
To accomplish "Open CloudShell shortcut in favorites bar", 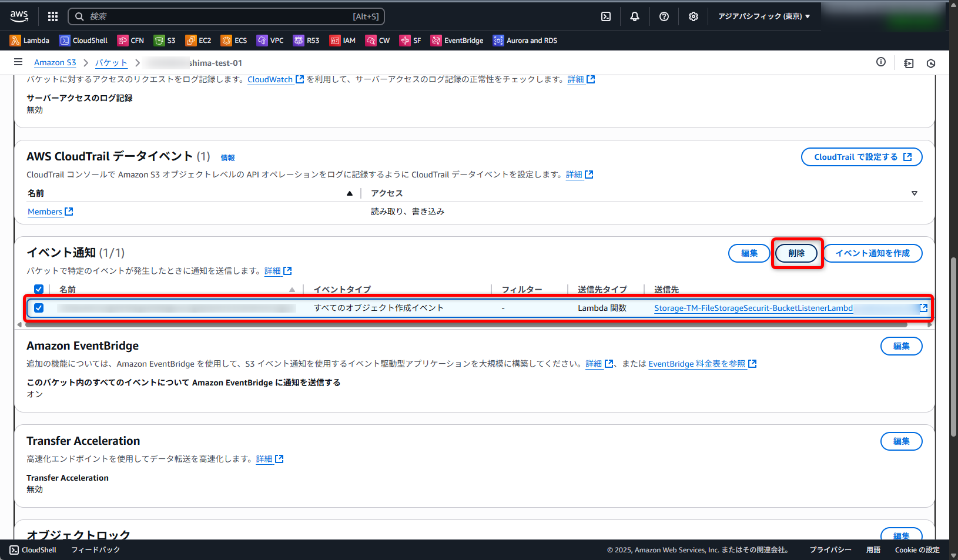I will pos(83,41).
